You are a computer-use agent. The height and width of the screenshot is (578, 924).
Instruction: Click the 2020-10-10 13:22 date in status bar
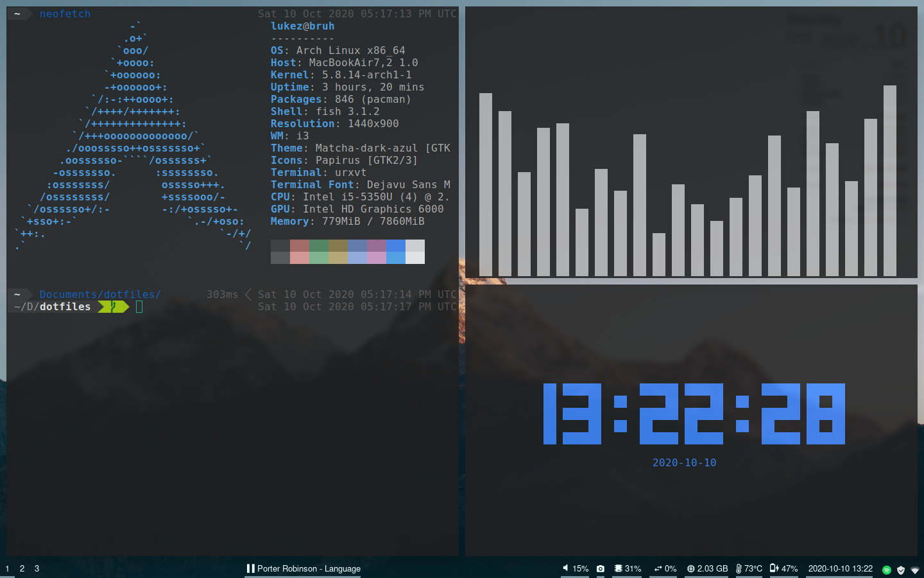(x=840, y=568)
